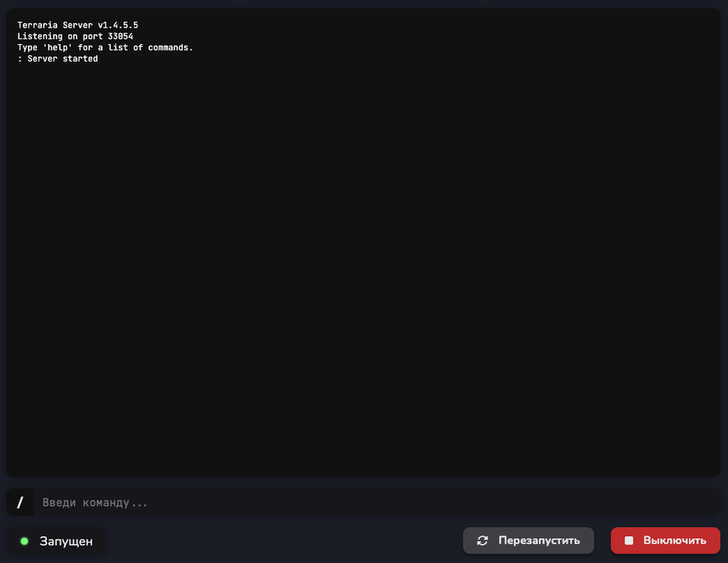
Task: Click the Запущен status label
Action: (66, 541)
